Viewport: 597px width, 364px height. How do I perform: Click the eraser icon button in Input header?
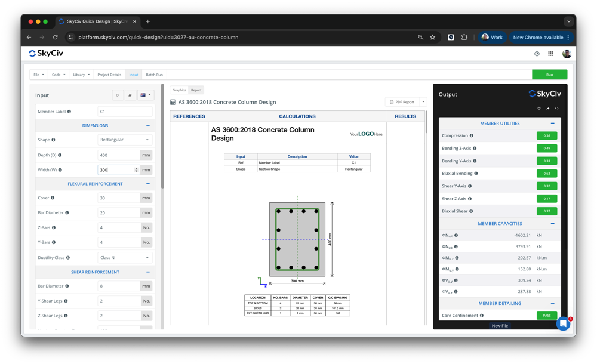click(130, 95)
